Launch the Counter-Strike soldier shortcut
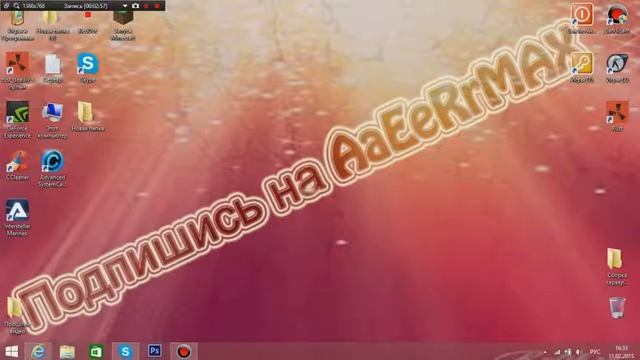Image resolution: width=640 pixels, height=360 pixels. 617,67
